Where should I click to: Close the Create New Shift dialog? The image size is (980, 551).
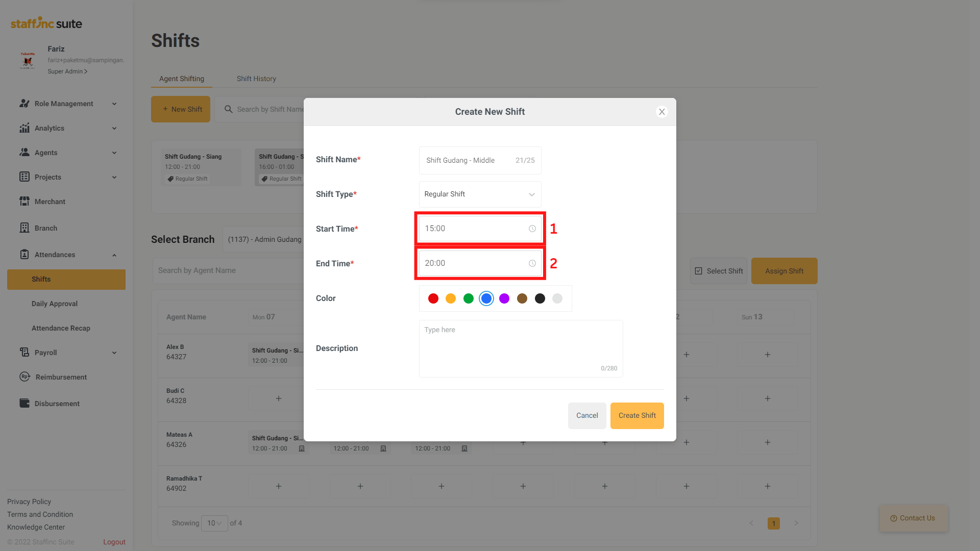click(x=662, y=112)
